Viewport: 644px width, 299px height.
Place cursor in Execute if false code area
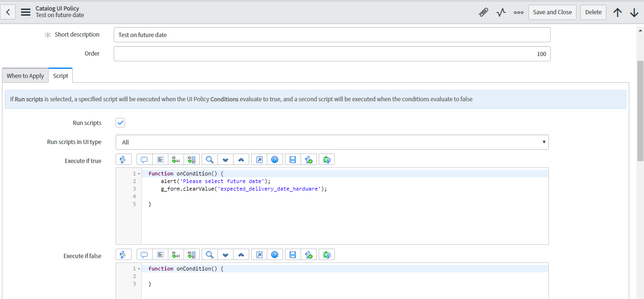tap(345, 281)
